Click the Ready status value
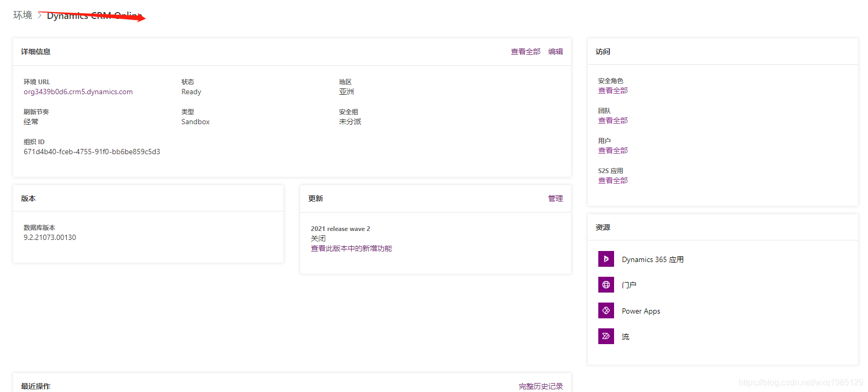This screenshot has width=868, height=392. coord(191,92)
